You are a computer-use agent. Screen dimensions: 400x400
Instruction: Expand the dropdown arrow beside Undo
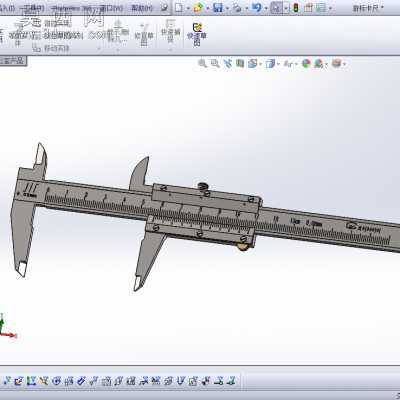266,8
